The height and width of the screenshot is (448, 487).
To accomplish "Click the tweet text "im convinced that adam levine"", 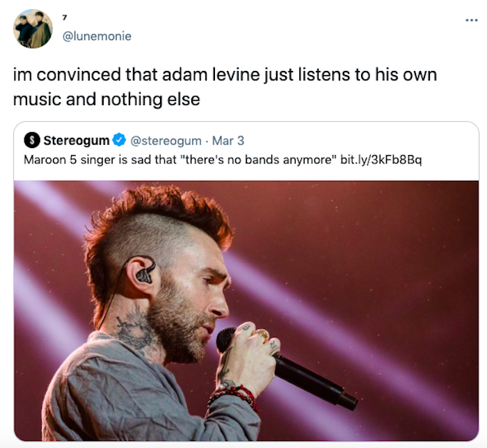I will [x=136, y=75].
